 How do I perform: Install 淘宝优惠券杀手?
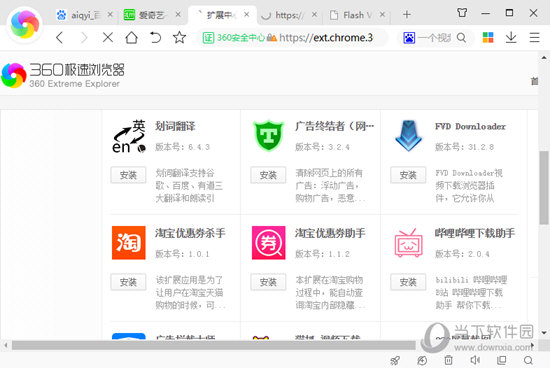coord(128,282)
